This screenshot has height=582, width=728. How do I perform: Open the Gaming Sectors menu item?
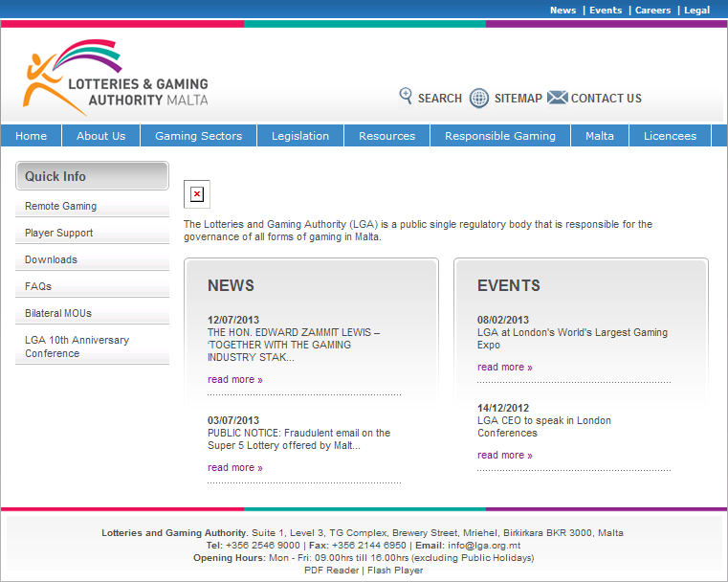199,136
